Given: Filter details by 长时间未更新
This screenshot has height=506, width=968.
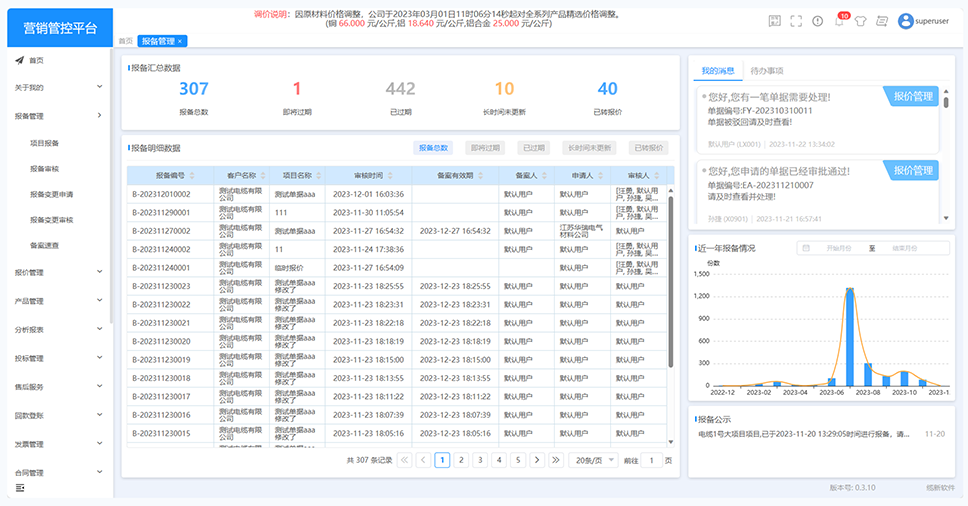Looking at the screenshot, I should [590, 148].
